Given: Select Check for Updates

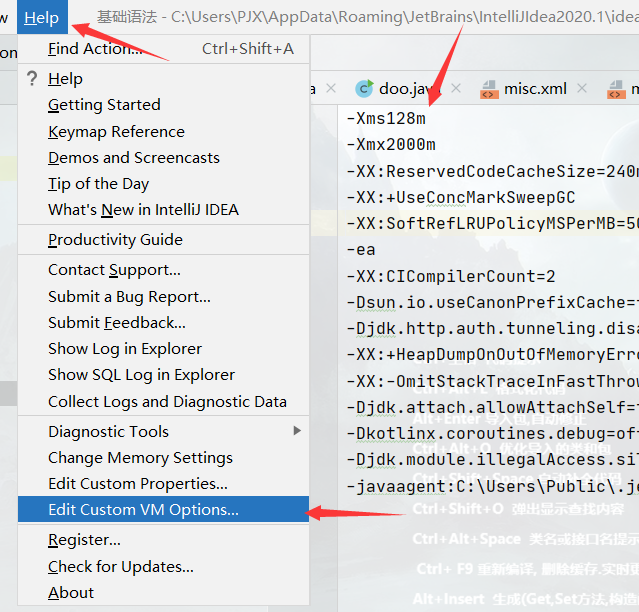Looking at the screenshot, I should [x=163, y=567].
